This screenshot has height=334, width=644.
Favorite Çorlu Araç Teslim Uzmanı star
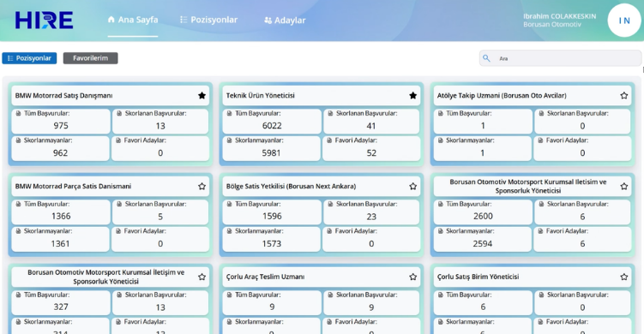(412, 277)
